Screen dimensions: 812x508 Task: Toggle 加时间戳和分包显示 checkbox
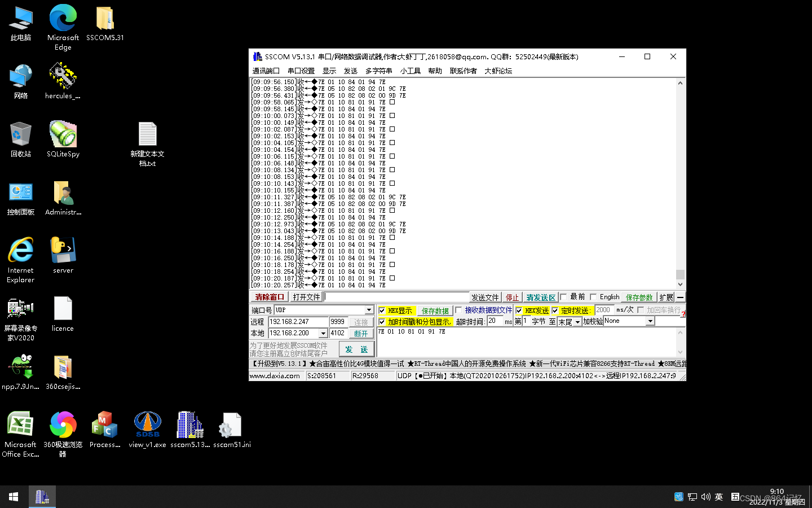click(382, 322)
